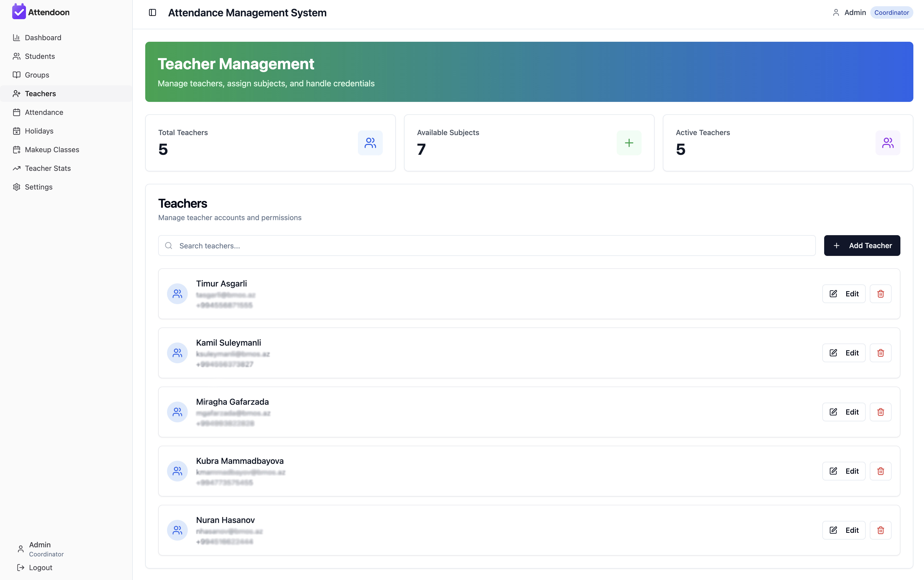Click the delete trash icon for Timur Asgarli
Screen dimensions: 924x580
(x=880, y=294)
